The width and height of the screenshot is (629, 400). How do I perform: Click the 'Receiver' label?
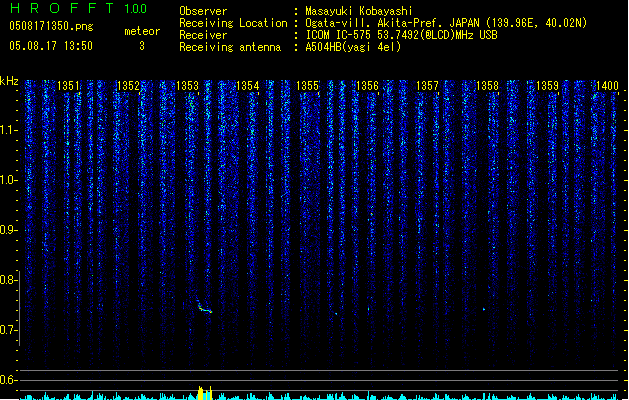click(x=203, y=35)
